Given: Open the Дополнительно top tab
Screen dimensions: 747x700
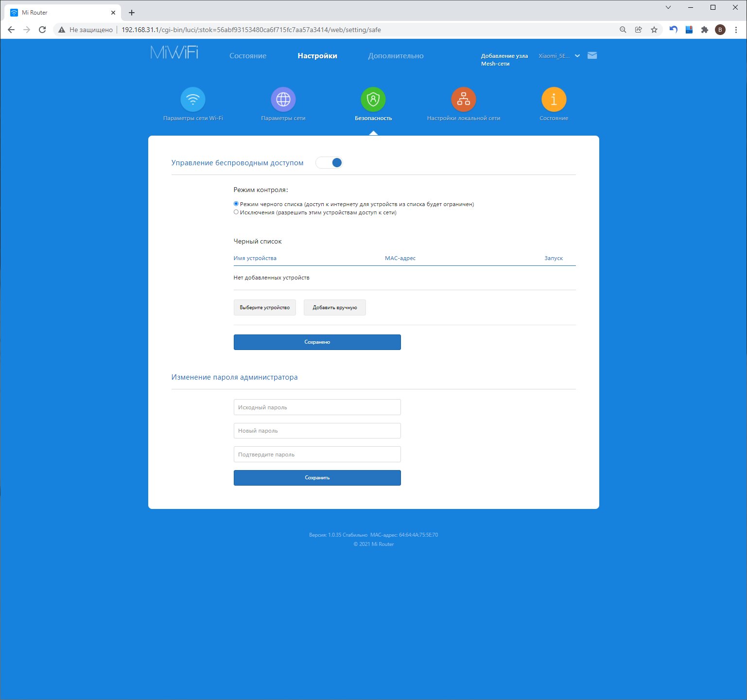Looking at the screenshot, I should [x=396, y=56].
